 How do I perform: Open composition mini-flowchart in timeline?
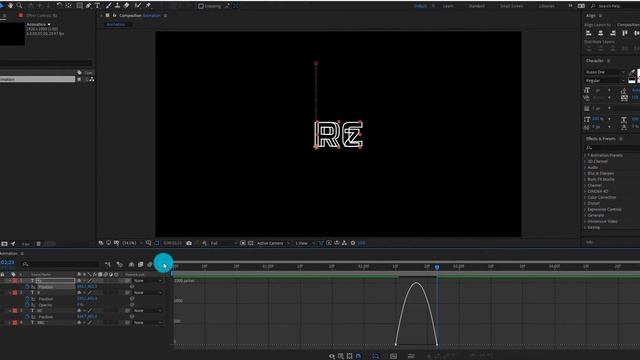click(108, 264)
